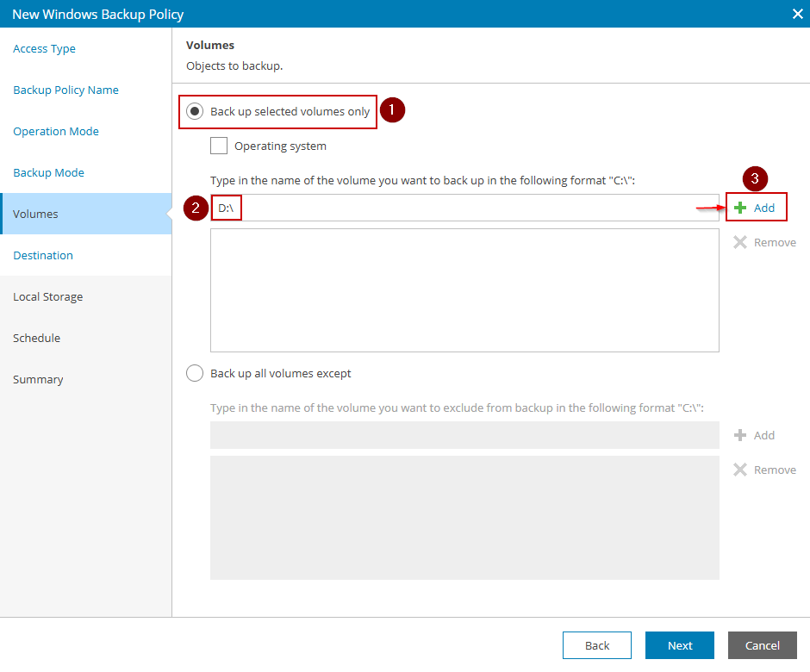Viewport: 810px width, 672px height.
Task: Click the Back button
Action: [x=597, y=645]
